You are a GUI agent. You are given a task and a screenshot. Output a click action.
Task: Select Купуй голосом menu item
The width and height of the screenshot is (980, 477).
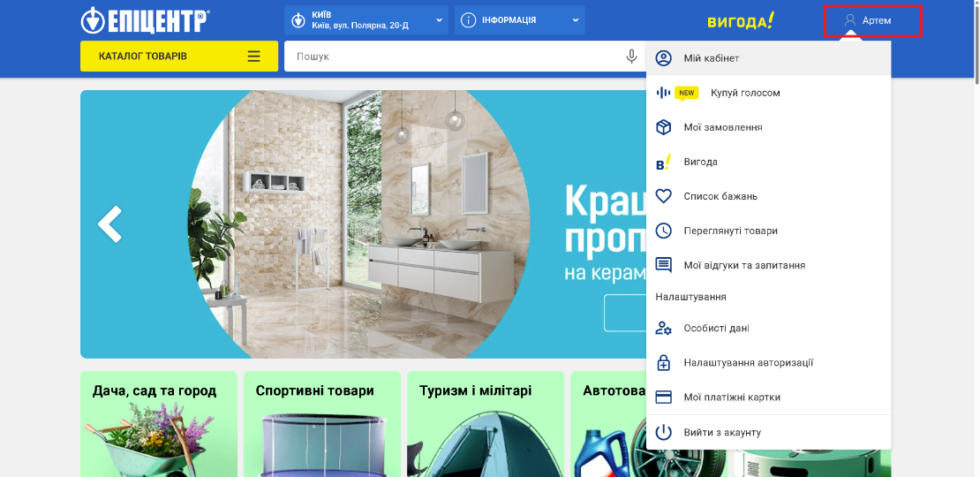click(x=768, y=93)
